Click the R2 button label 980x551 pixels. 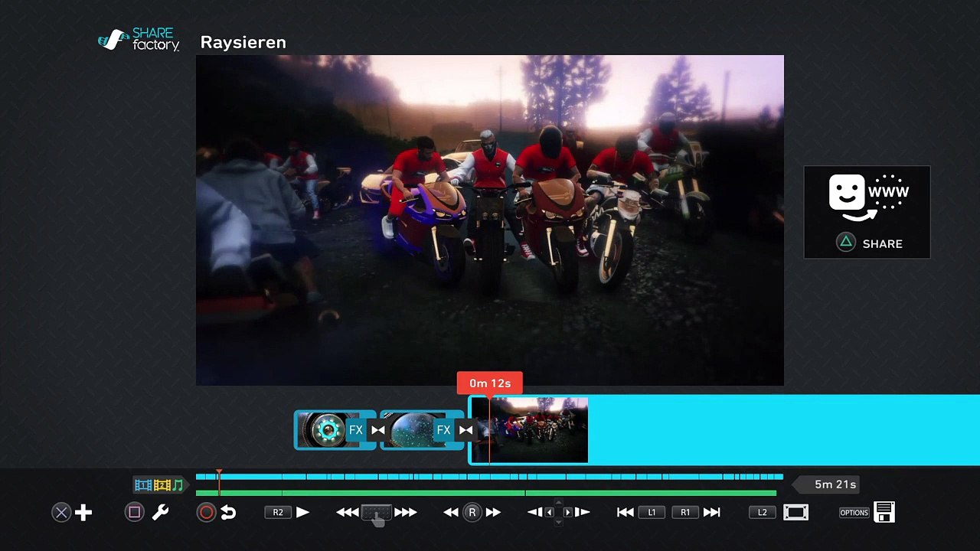(278, 513)
